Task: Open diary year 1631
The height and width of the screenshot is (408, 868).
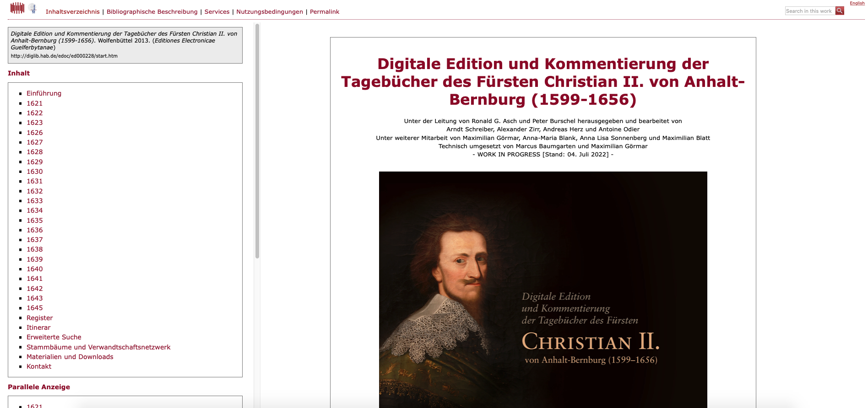Action: pyautogui.click(x=35, y=181)
